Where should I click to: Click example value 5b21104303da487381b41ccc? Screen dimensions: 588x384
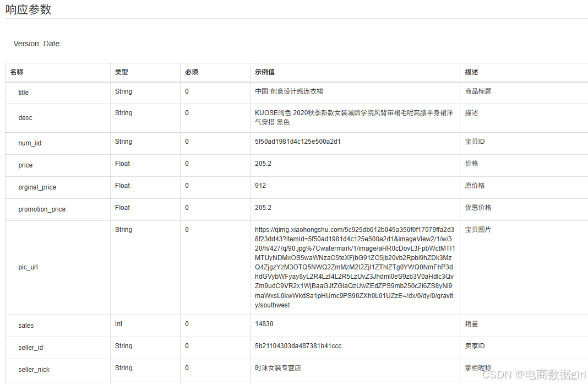click(298, 346)
